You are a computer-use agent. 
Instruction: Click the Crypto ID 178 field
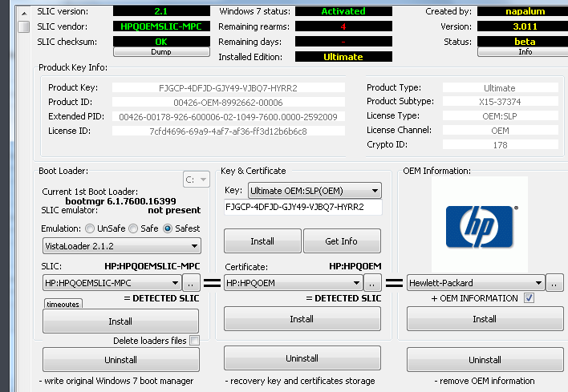click(x=500, y=145)
